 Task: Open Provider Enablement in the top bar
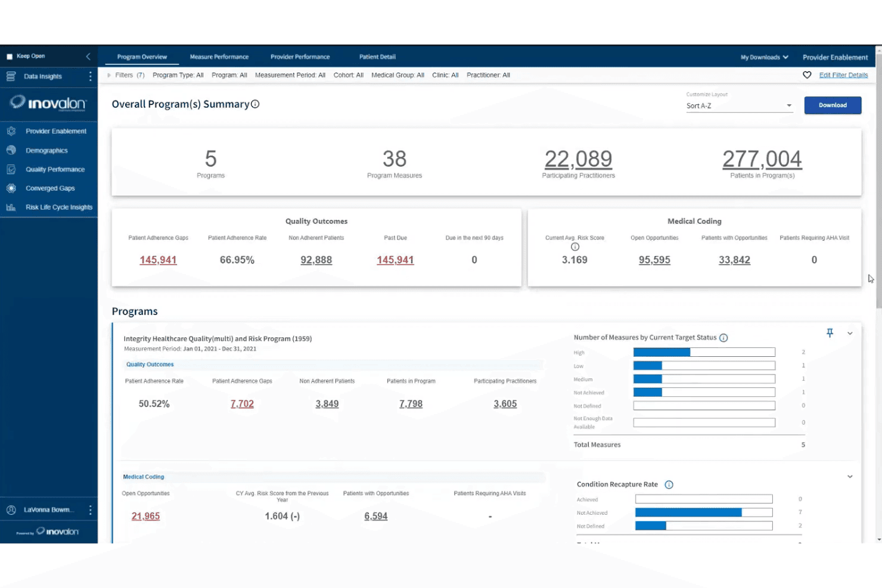pyautogui.click(x=835, y=57)
